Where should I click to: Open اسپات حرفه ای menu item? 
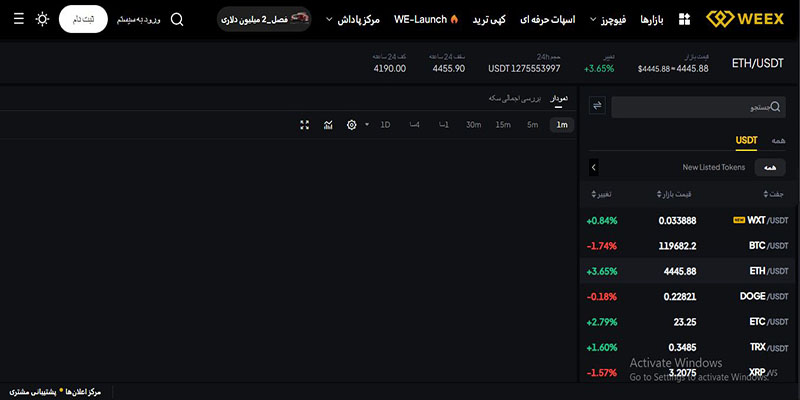point(547,20)
